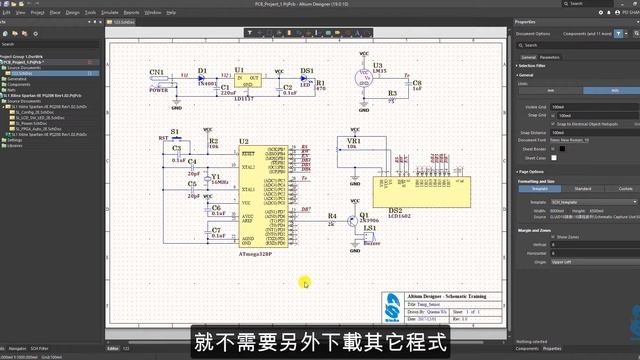Open the SCH Filter panel tab at bottom
This screenshot has height=360, width=640.
[39, 349]
